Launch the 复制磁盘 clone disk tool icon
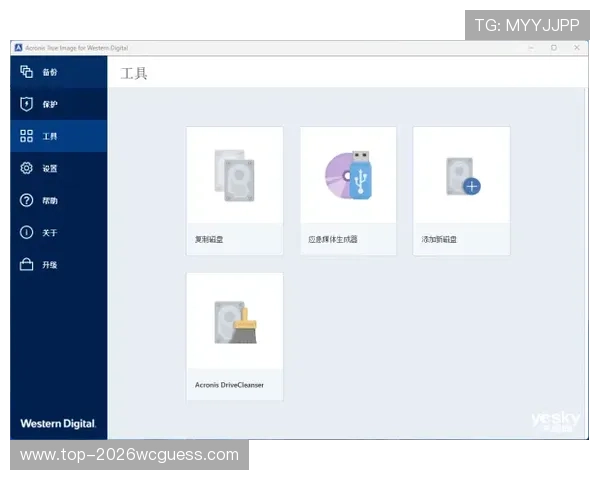The width and height of the screenshot is (600, 480). (x=235, y=175)
